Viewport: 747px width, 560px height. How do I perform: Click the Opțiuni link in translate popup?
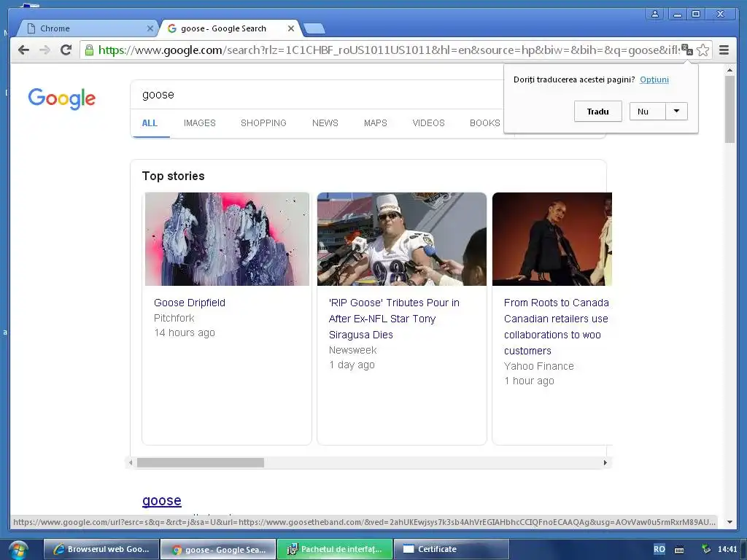pyautogui.click(x=654, y=79)
